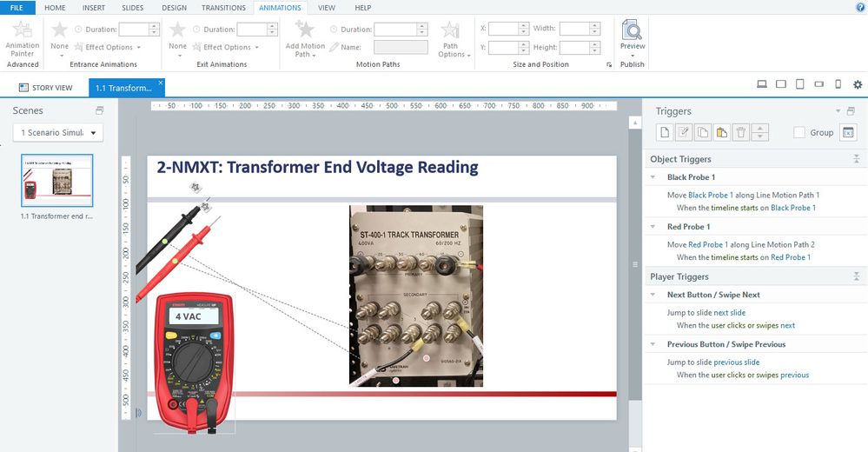The width and height of the screenshot is (868, 452).
Task: Click the Black Probe 1 trigger link
Action: click(710, 195)
